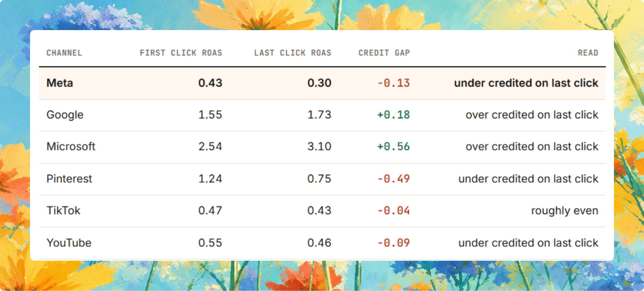The image size is (644, 291).
Task: Click Pinterest first click ROAS 1.24
Action: [210, 179]
